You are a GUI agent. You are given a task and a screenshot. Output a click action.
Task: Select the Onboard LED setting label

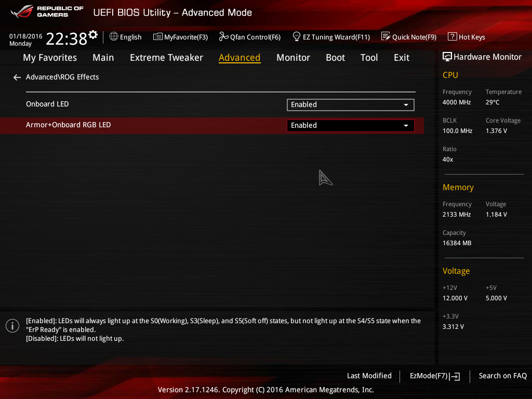coord(47,104)
